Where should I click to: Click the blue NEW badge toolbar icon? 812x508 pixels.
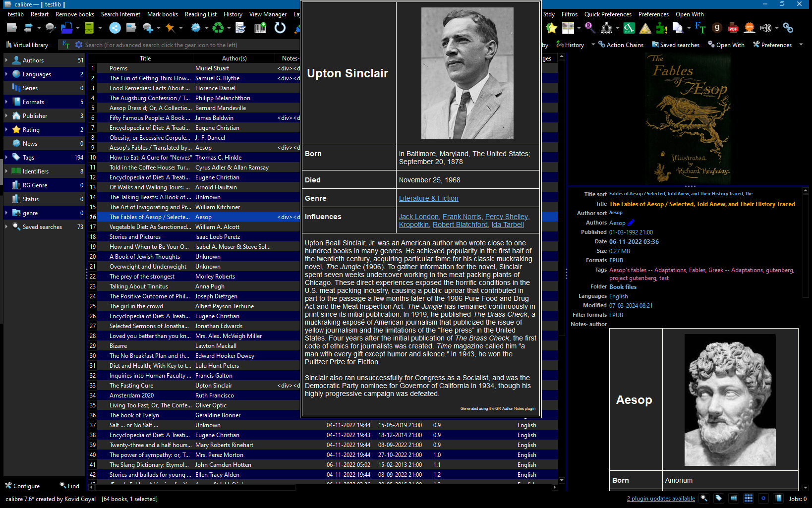coord(196,28)
